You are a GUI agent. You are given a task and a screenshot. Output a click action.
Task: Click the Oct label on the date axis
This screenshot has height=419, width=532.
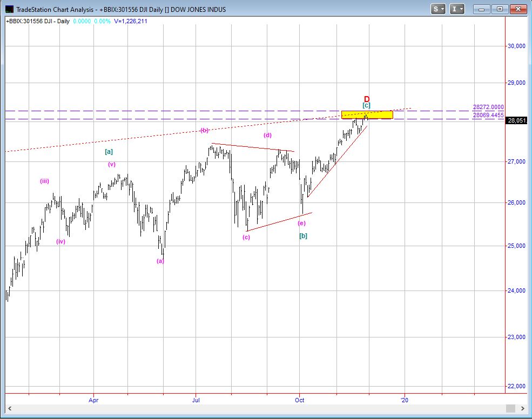pyautogui.click(x=300, y=401)
